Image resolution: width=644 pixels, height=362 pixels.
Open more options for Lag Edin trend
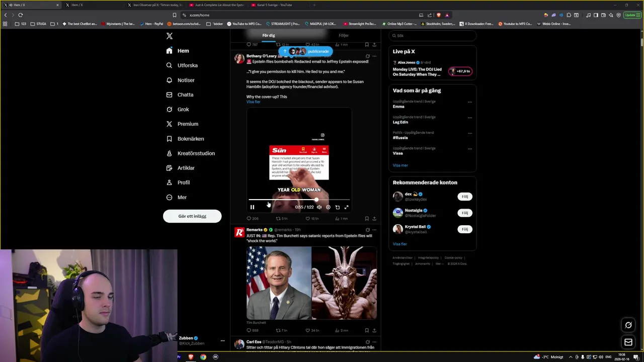(470, 118)
